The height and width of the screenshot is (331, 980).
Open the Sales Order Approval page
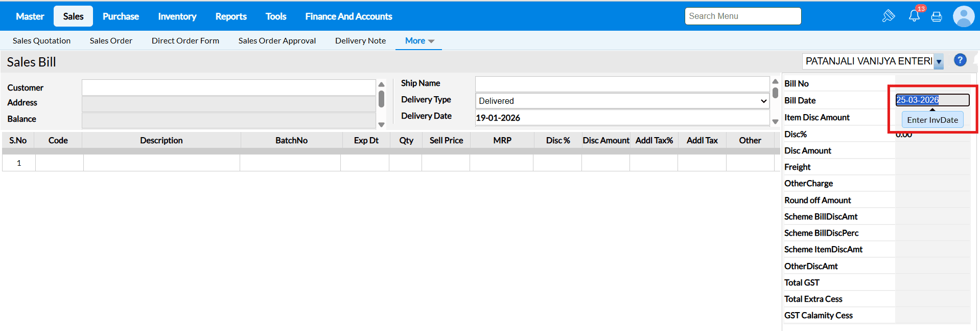277,41
